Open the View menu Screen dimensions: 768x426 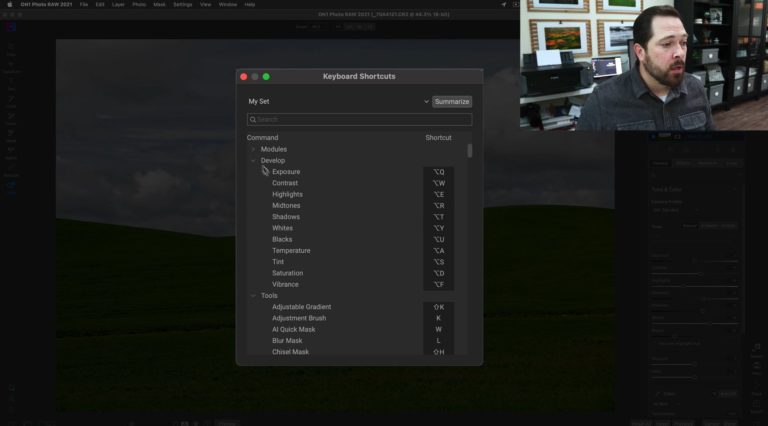(205, 4)
